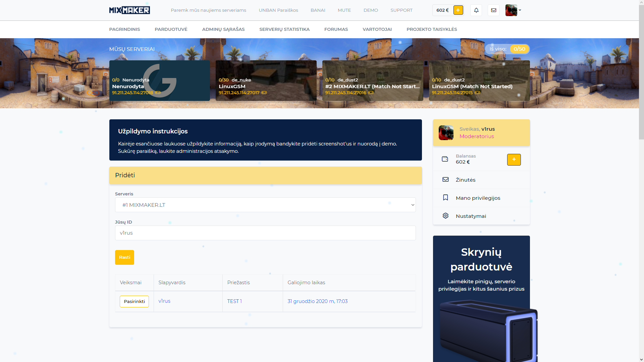Open notifications bell icon

(476, 10)
